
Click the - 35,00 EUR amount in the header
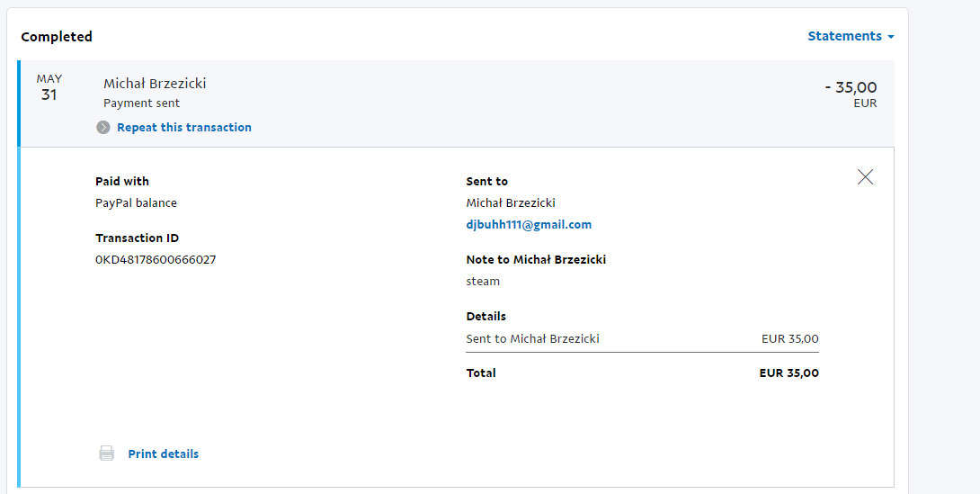pos(851,94)
